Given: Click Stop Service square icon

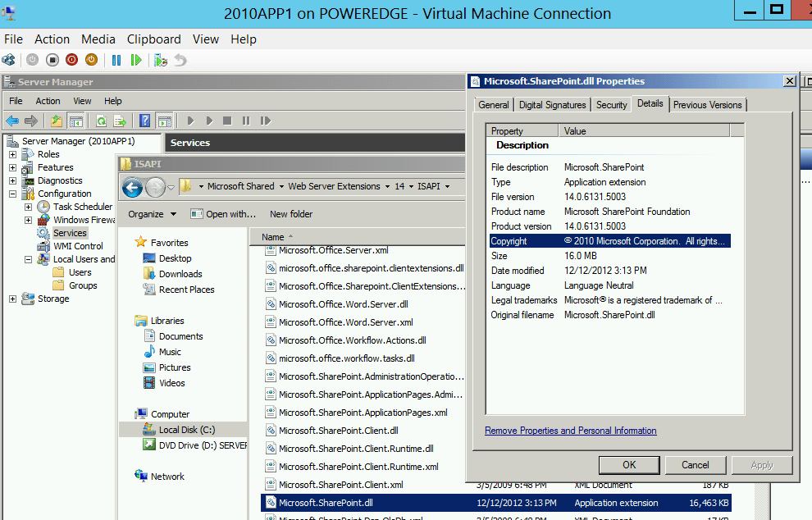Looking at the screenshot, I should pos(227,121).
